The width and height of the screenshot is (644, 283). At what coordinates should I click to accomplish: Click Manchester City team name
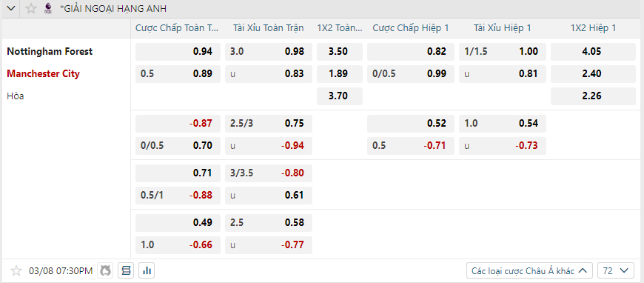coord(44,74)
